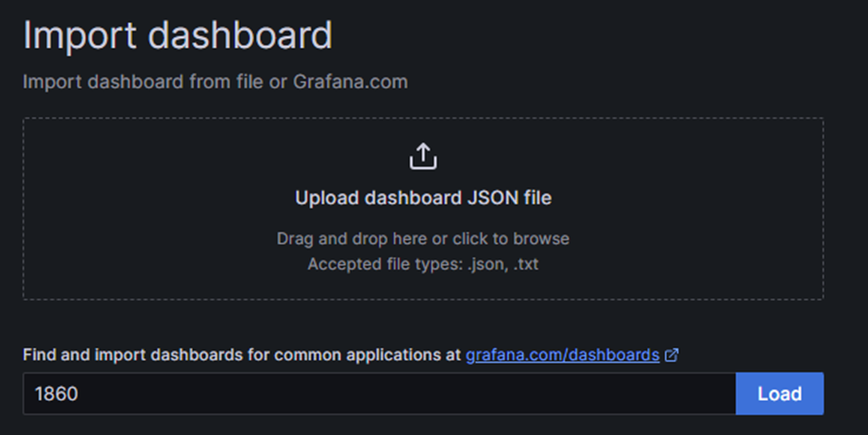Click the 'Load' text on the blue button

pyautogui.click(x=779, y=394)
